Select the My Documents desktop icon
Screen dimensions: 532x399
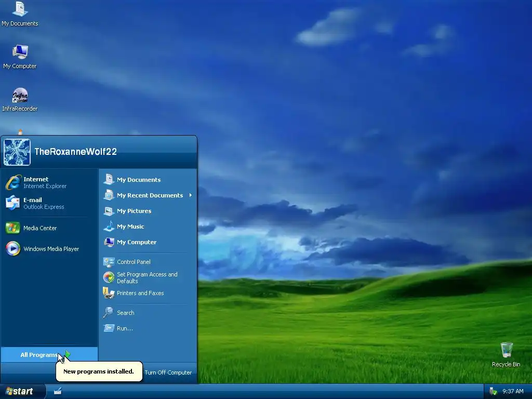point(20,14)
